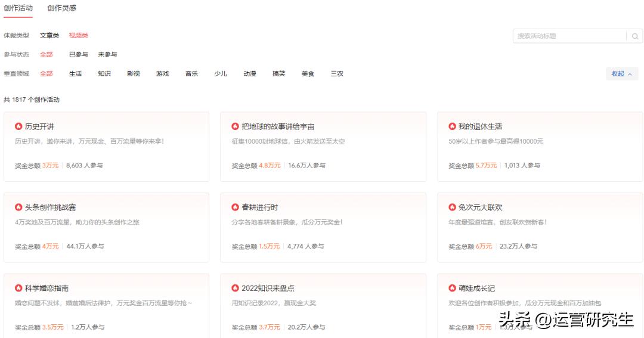The width and height of the screenshot is (644, 338).
Task: Filter vertical field by 少儿
Action: point(221,74)
